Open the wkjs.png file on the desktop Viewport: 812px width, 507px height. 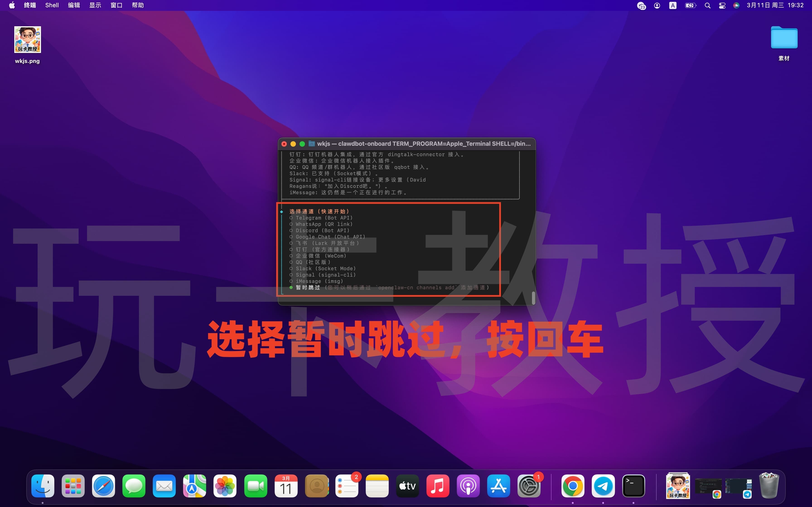pyautogui.click(x=27, y=40)
